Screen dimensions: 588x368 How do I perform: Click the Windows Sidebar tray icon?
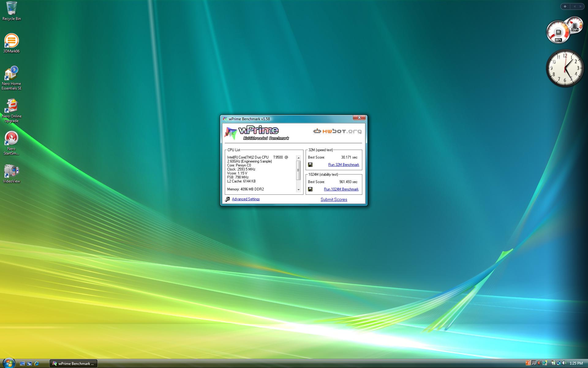(x=545, y=363)
